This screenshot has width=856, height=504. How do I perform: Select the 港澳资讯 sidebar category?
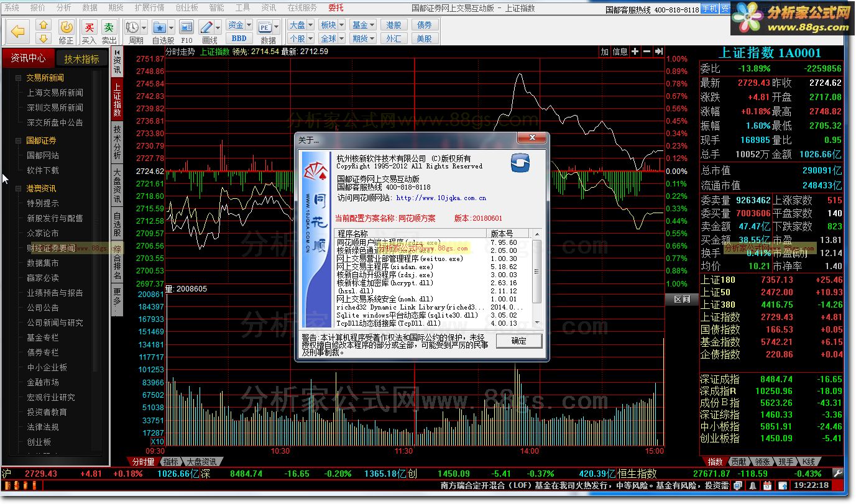pyautogui.click(x=41, y=188)
